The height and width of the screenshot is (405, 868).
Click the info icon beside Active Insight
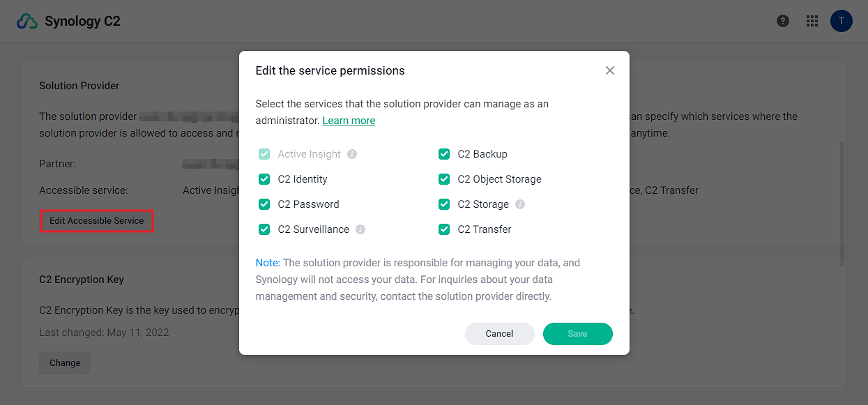(352, 154)
